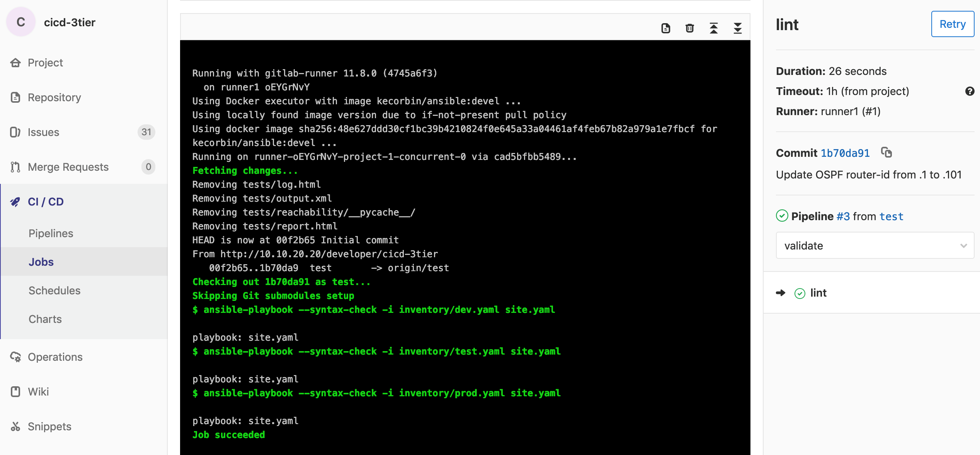
Task: Open Issues in the sidebar
Action: [x=43, y=132]
